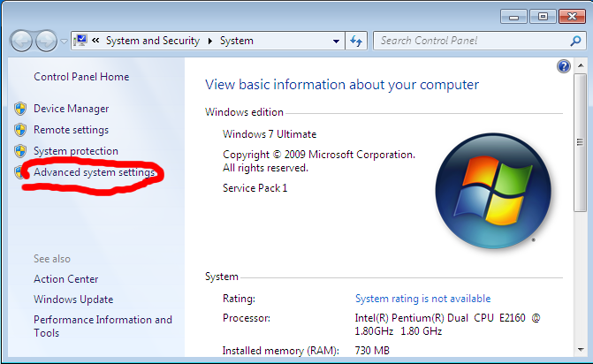Click the scroll up arrow
This screenshot has width=593, height=364.
581,65
